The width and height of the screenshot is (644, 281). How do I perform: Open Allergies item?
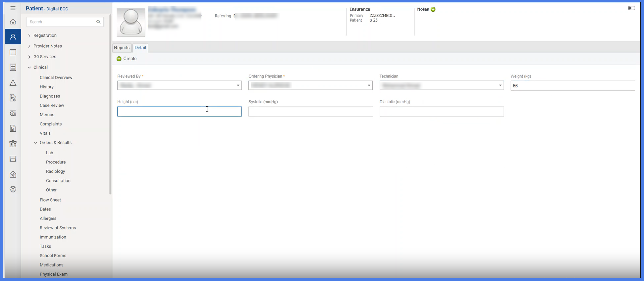pos(48,218)
